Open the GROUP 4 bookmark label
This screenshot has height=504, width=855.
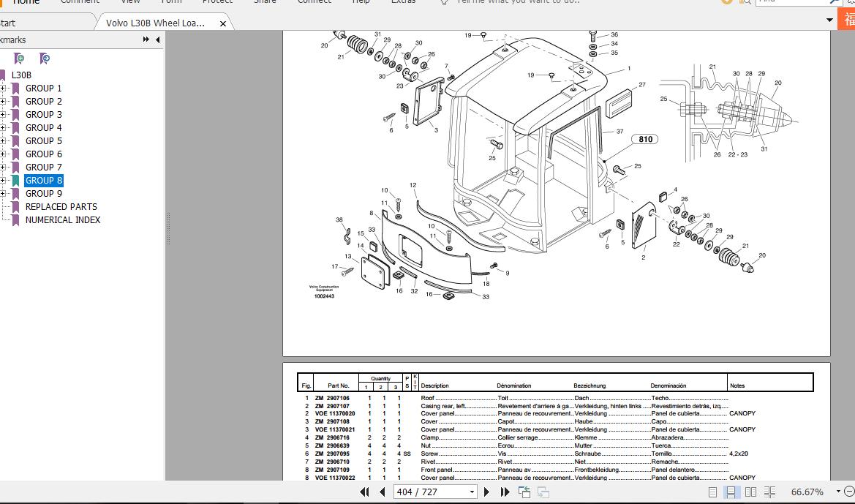click(44, 127)
